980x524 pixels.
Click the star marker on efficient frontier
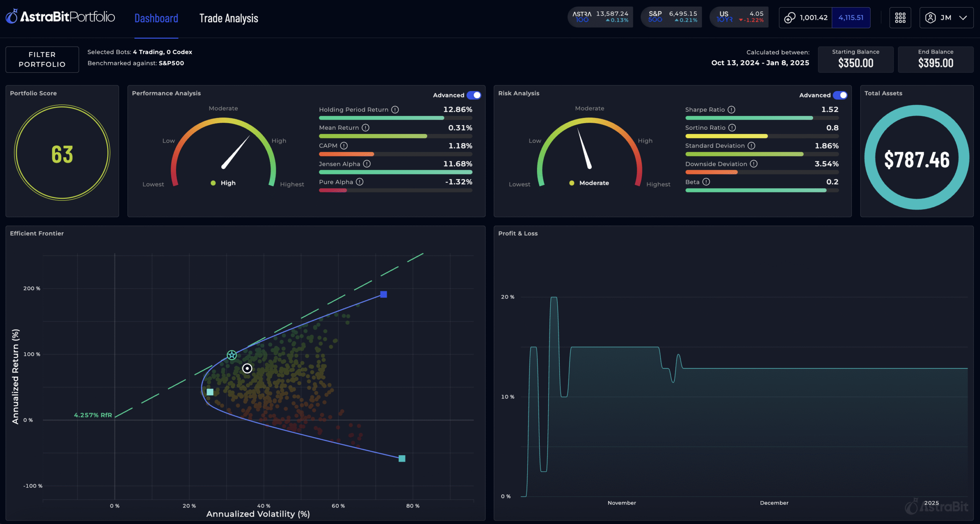point(232,355)
